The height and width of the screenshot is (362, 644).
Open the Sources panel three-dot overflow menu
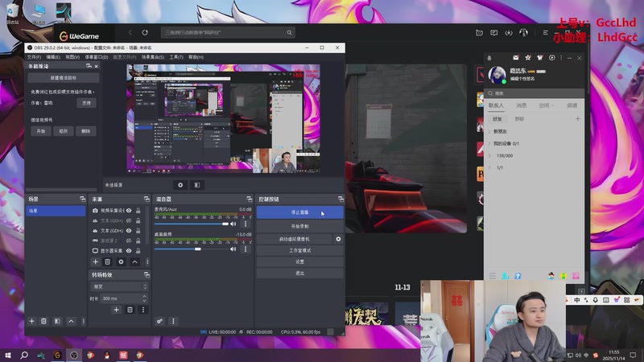pyautogui.click(x=147, y=262)
